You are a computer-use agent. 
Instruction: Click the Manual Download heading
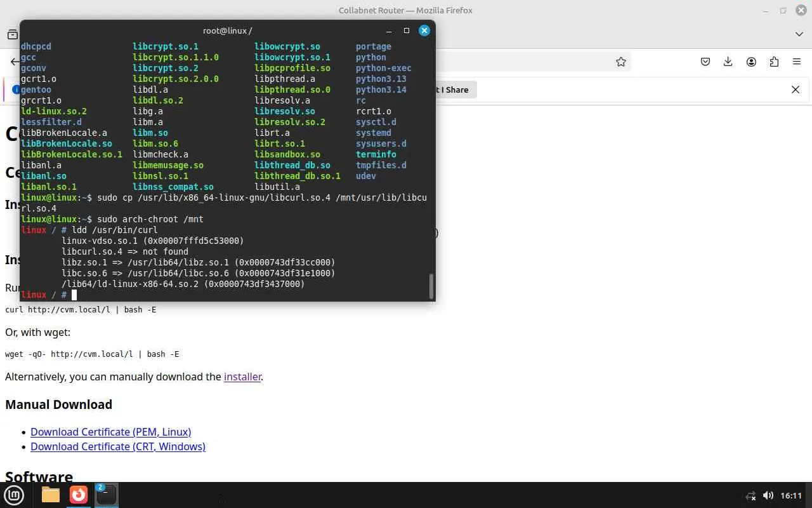pyautogui.click(x=58, y=404)
